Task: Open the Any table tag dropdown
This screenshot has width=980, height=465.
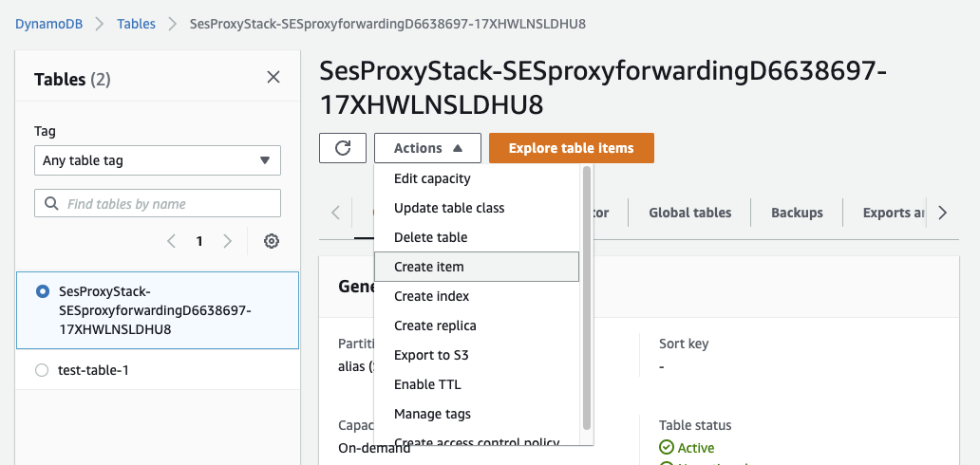Action: (x=158, y=160)
